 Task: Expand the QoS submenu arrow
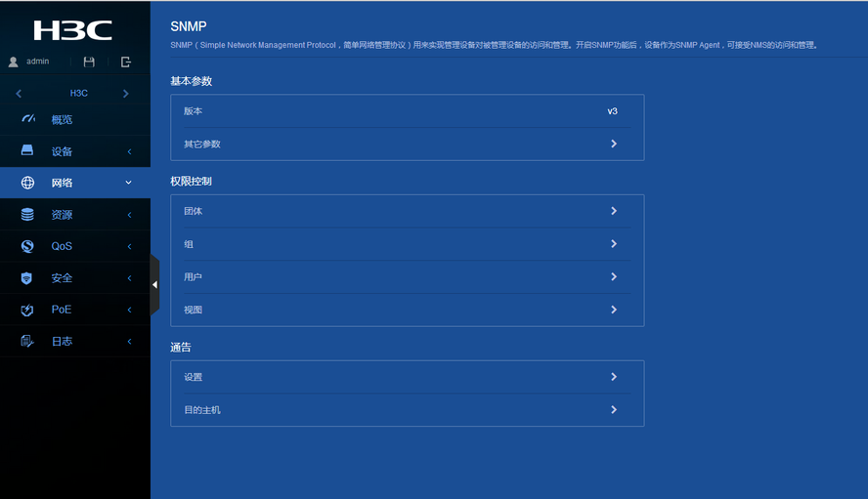(x=129, y=246)
